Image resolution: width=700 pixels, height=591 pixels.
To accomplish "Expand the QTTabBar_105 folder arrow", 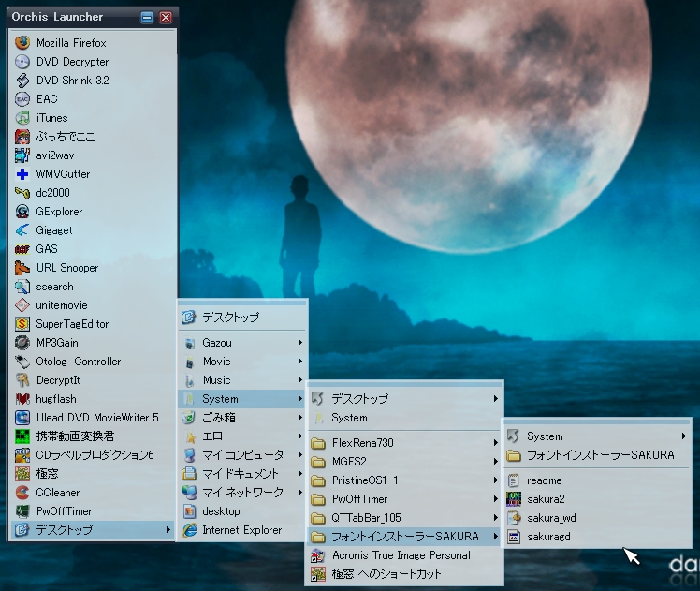I will pos(496,518).
